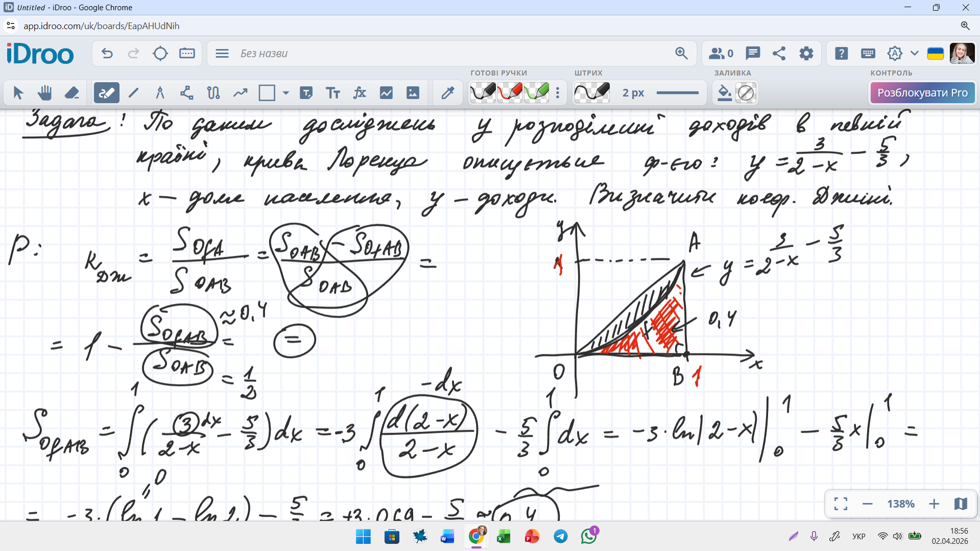Pick the eyedropper color tool

point(448,93)
